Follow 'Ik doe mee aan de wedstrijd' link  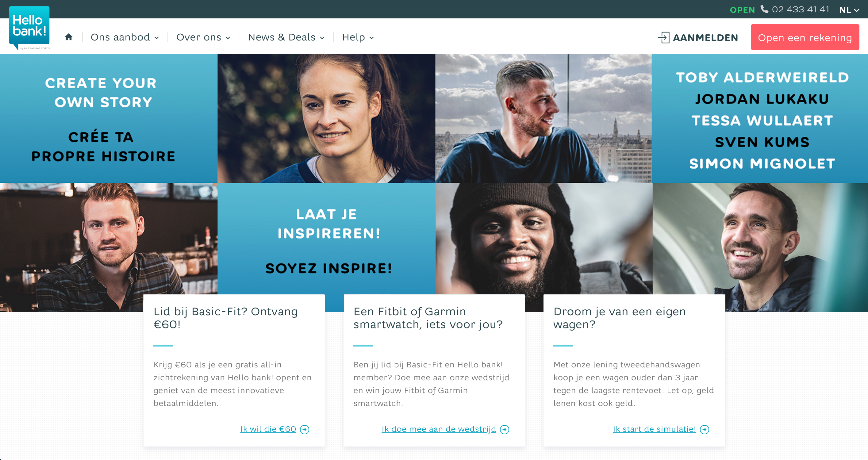click(439, 429)
